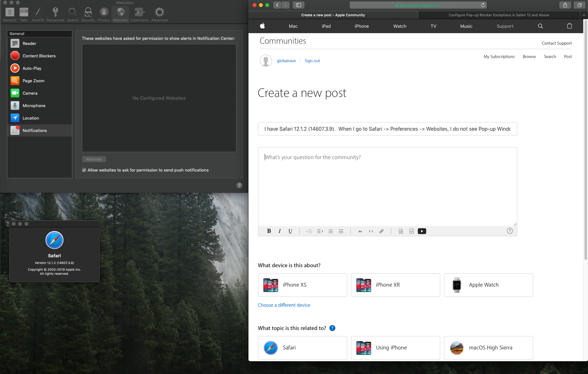
Task: Select Location in sidebar
Action: click(40, 118)
